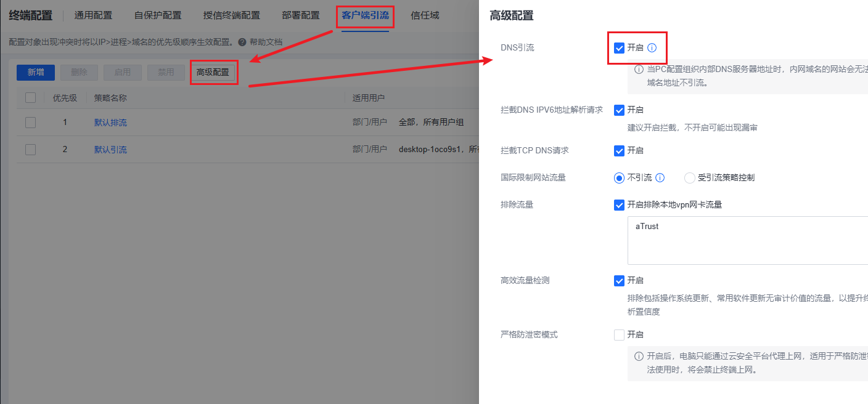This screenshot has width=868, height=404.
Task: Open 高级配置 button in toolbar
Action: tap(213, 73)
